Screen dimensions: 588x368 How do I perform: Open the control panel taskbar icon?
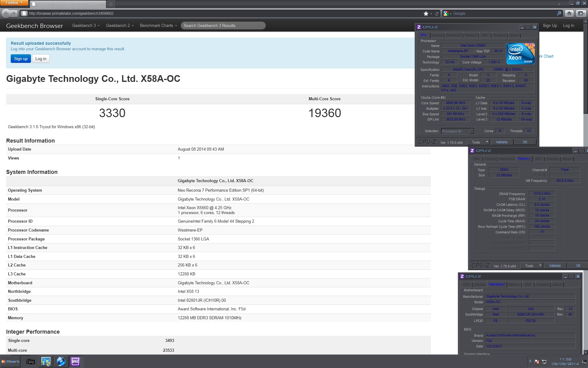click(46, 362)
